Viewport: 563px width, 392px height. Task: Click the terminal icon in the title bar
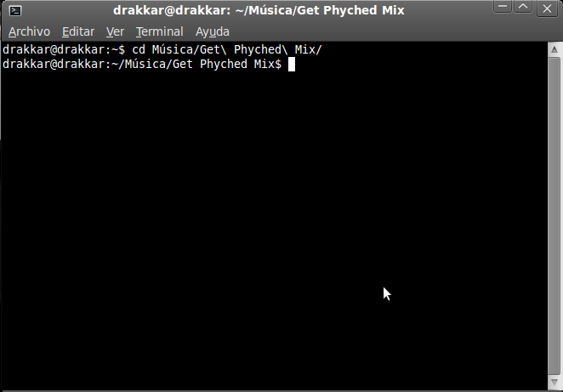tap(15, 10)
